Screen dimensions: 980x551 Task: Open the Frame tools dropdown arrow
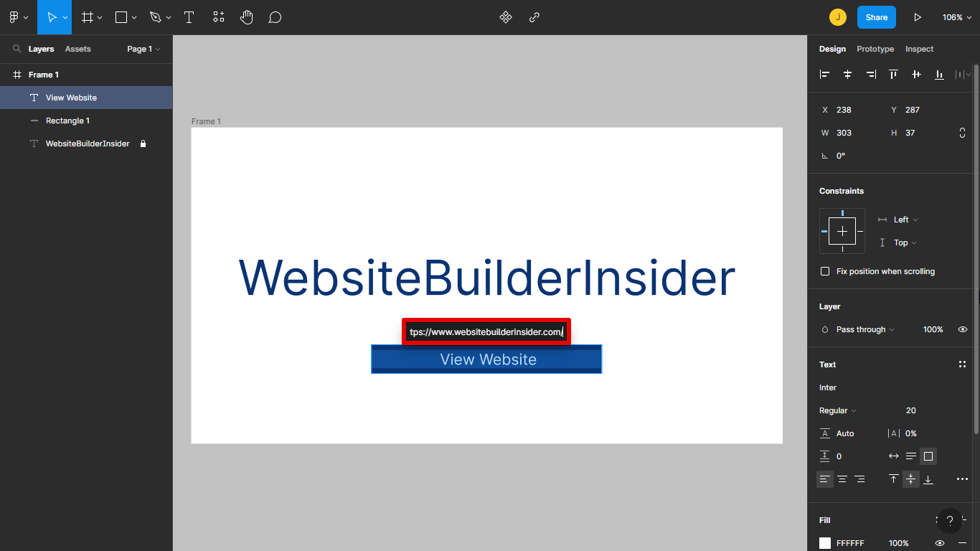coord(100,17)
